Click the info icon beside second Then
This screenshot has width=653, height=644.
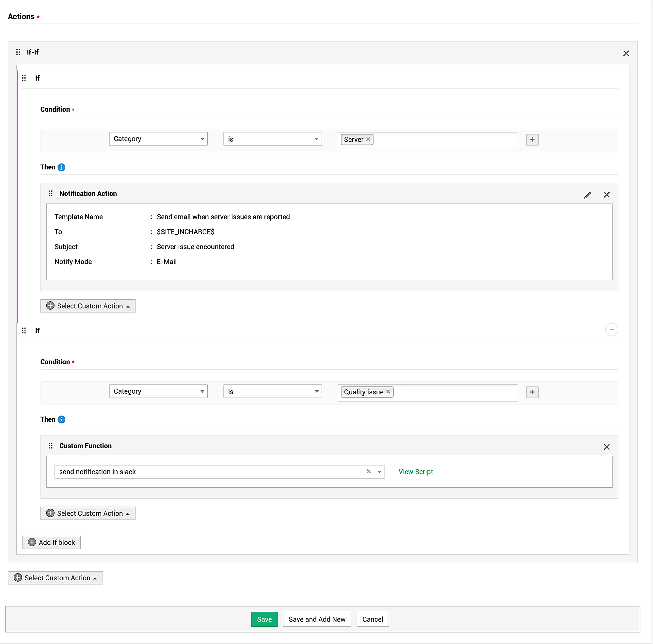pyautogui.click(x=61, y=419)
